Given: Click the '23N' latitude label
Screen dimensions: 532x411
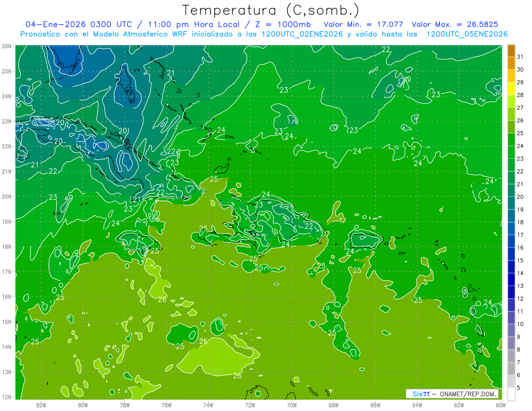Looking at the screenshot, I should point(7,121).
